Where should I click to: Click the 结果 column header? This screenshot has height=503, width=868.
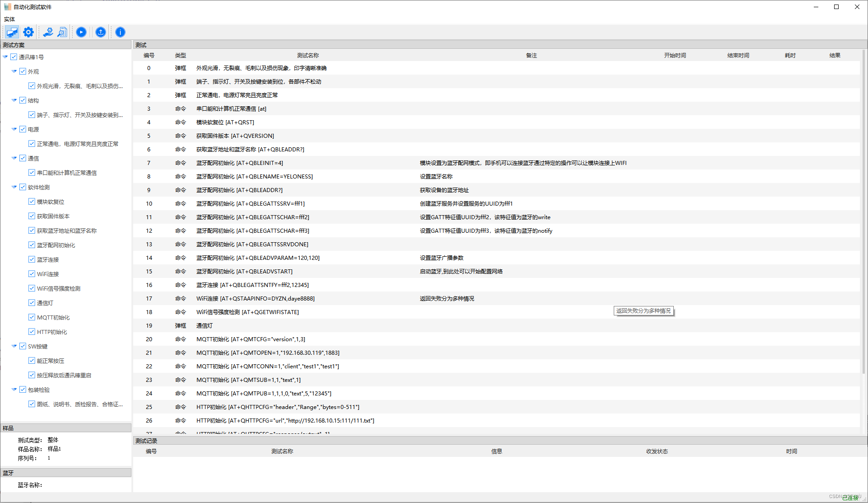click(835, 55)
